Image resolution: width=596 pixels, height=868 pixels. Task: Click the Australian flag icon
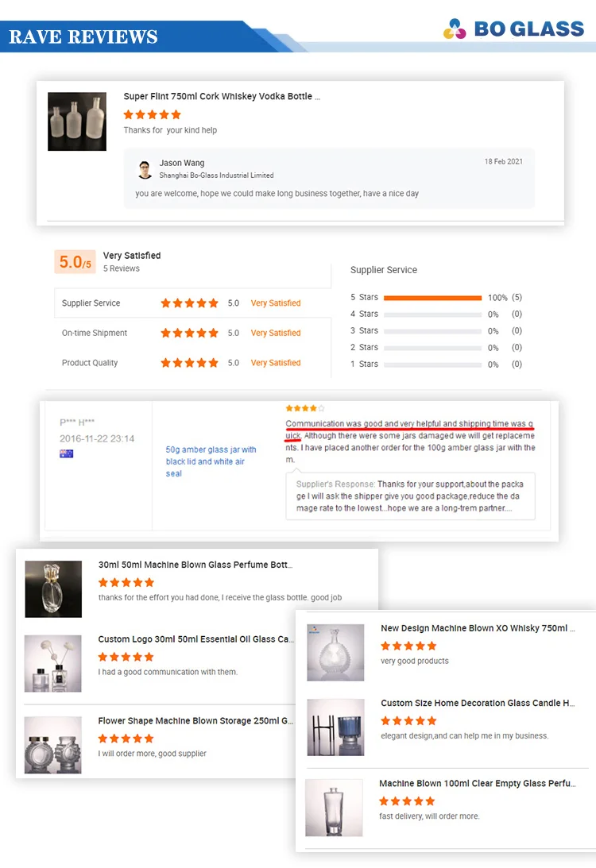67,454
